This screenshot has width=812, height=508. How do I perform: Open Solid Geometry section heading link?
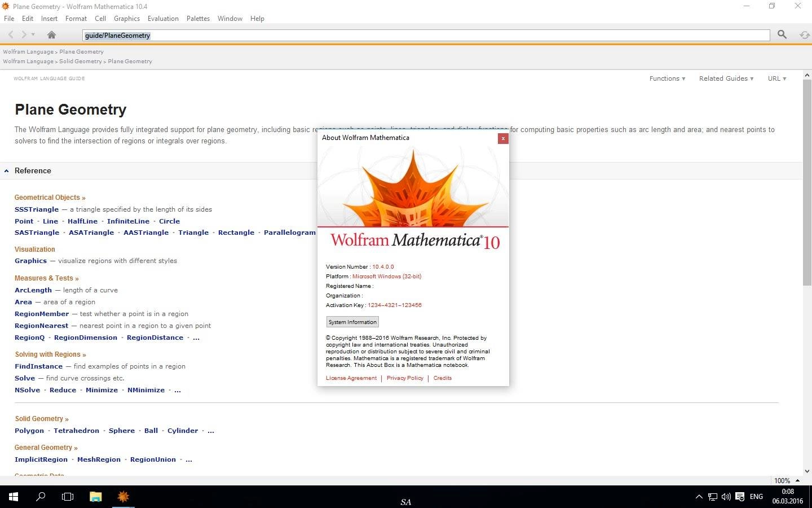[x=42, y=419]
